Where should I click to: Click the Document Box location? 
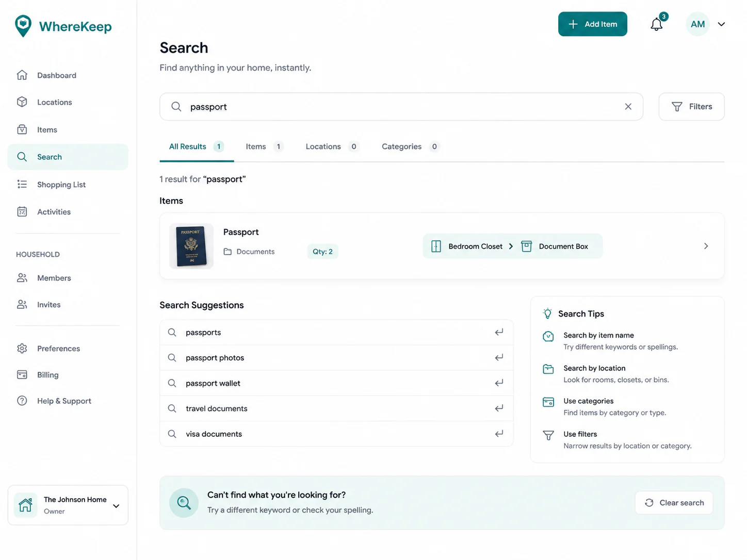click(563, 246)
